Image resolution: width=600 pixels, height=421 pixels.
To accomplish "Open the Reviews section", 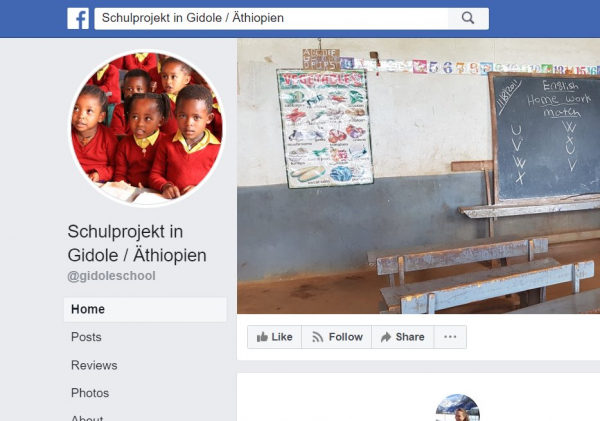I will [94, 365].
